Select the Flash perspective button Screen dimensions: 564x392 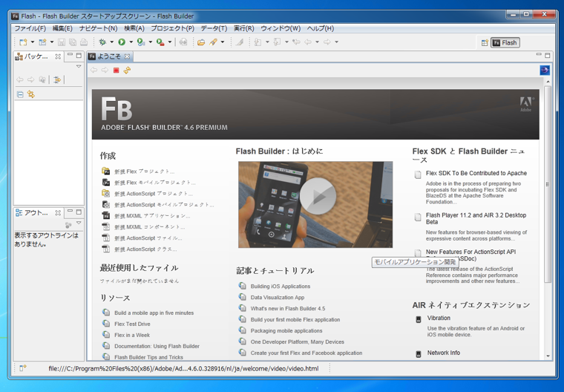(x=505, y=43)
